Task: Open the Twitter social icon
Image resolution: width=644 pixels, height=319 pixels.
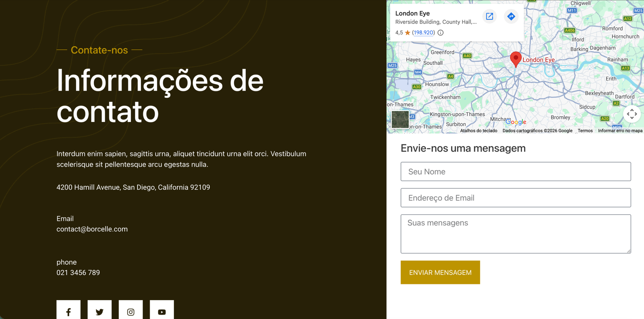Action: click(99, 312)
